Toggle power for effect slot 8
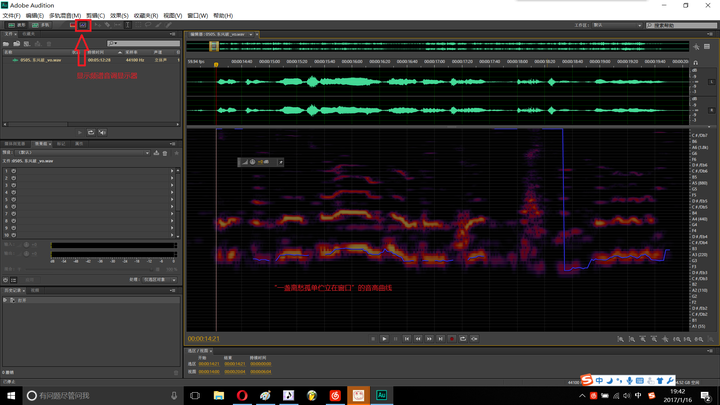Image resolution: width=720 pixels, height=405 pixels. point(14,221)
